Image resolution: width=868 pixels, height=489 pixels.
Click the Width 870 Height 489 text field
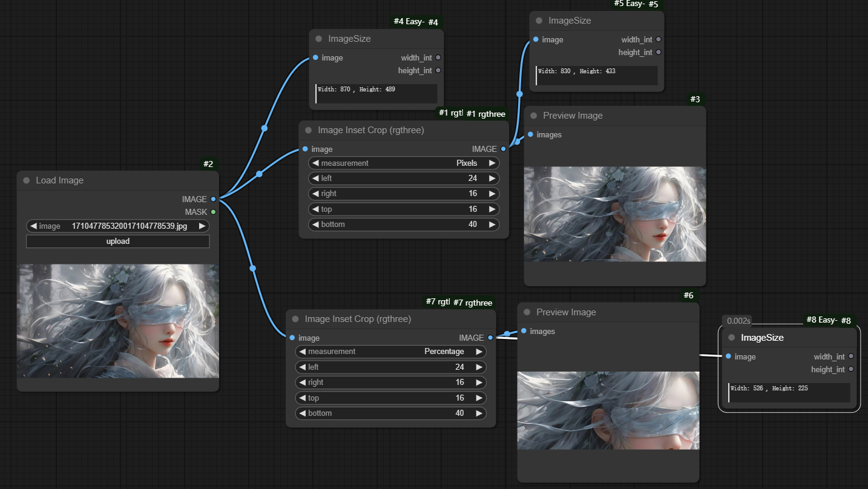click(376, 93)
